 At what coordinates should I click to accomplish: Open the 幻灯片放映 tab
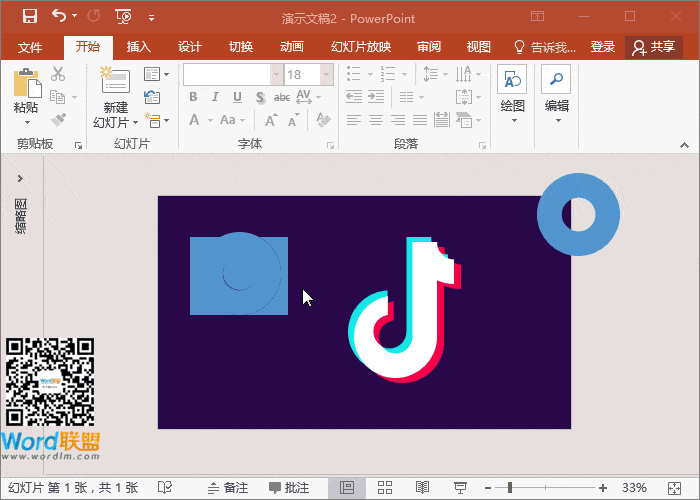pyautogui.click(x=361, y=46)
